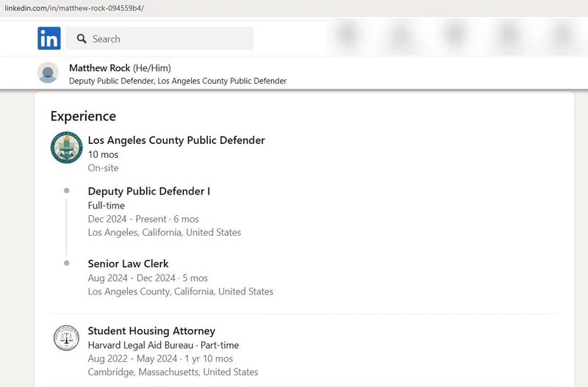Click the 'Full-time' employment type text
Screen dimensions: 588x387
(x=106, y=206)
